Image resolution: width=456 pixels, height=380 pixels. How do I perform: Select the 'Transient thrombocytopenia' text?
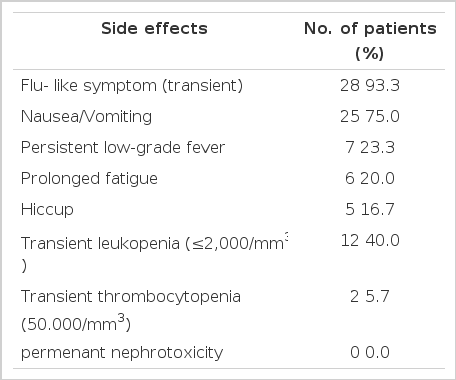(x=131, y=296)
